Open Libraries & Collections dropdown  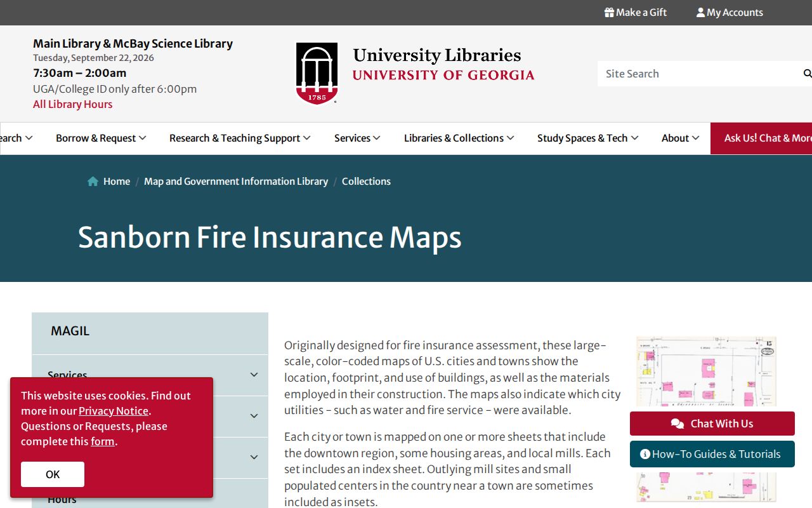pos(459,138)
